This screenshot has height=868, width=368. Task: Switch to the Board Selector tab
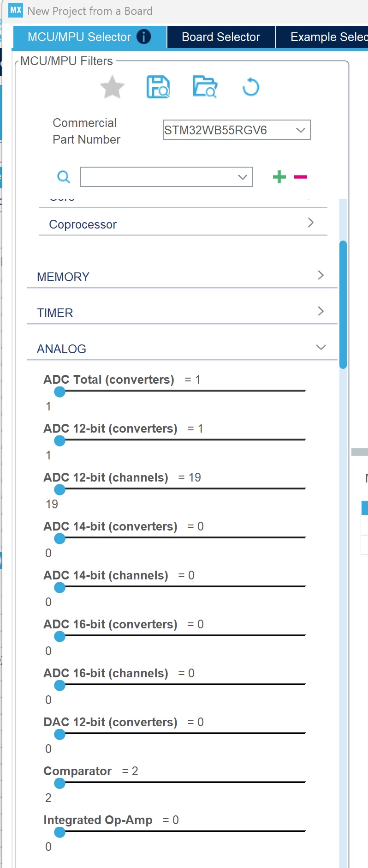click(x=221, y=37)
